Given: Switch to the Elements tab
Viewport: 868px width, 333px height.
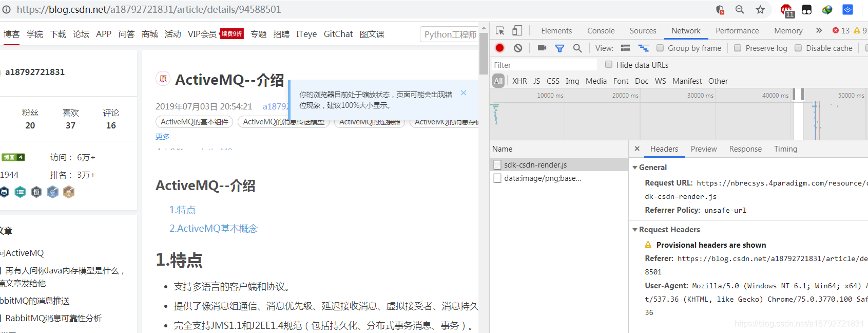Looking at the screenshot, I should pos(556,31).
